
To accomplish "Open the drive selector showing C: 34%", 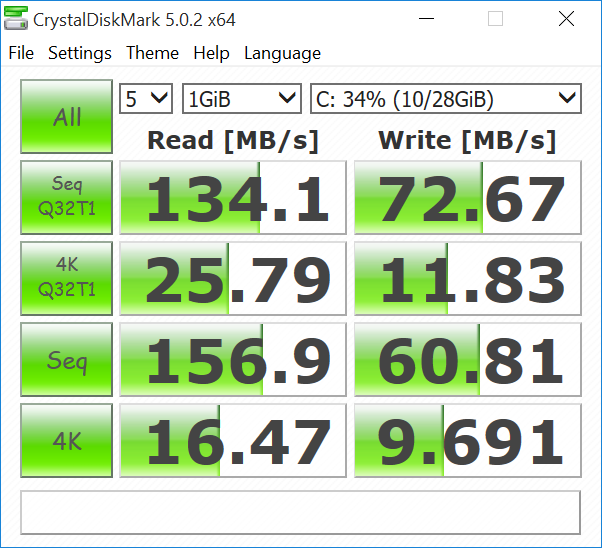I will click(x=445, y=98).
